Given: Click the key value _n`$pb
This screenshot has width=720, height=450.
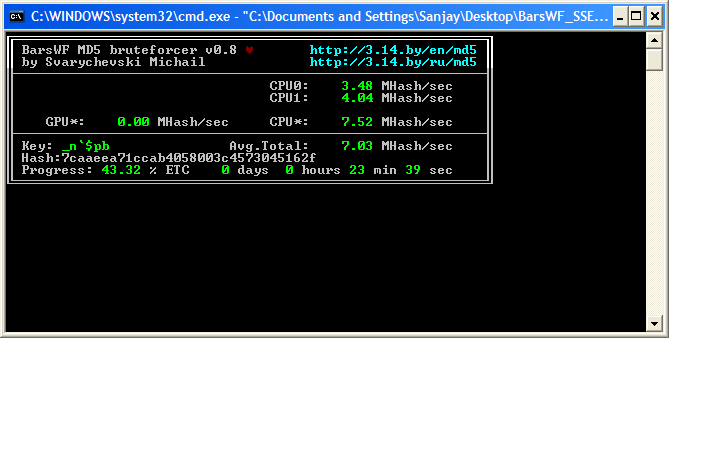Looking at the screenshot, I should (86, 146).
